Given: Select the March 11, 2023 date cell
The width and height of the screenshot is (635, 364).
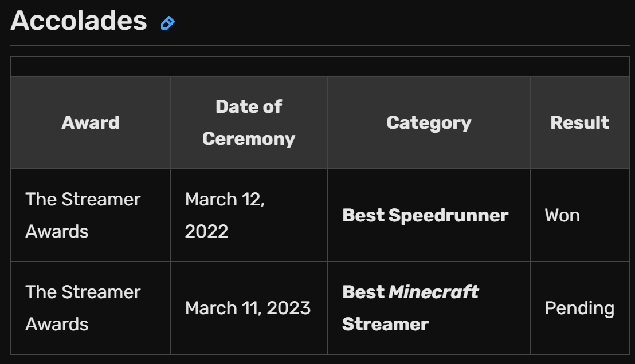Looking at the screenshot, I should pos(248,308).
